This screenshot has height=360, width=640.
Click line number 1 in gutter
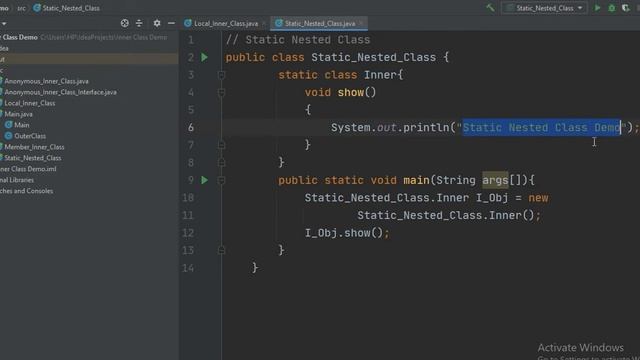[191, 40]
